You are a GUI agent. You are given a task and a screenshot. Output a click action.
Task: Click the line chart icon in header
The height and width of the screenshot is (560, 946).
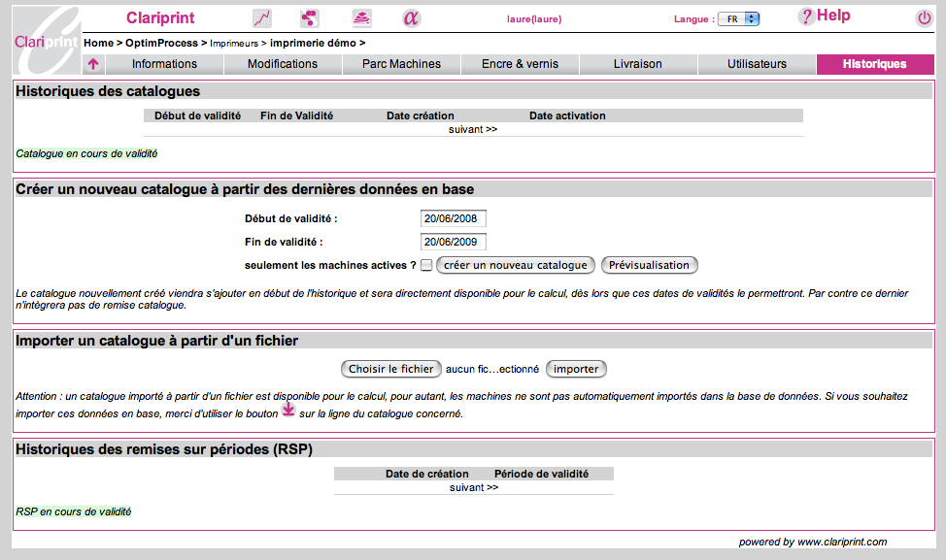[262, 18]
